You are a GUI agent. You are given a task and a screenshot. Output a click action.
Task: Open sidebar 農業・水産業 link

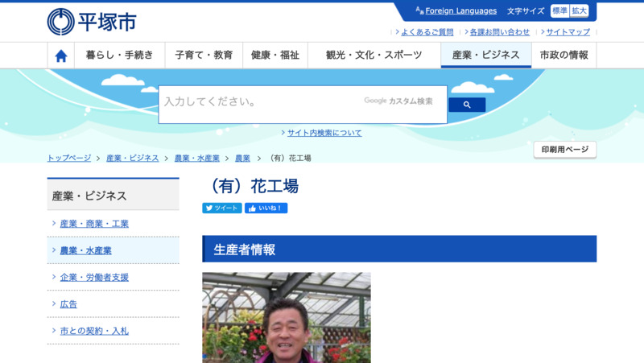click(85, 250)
